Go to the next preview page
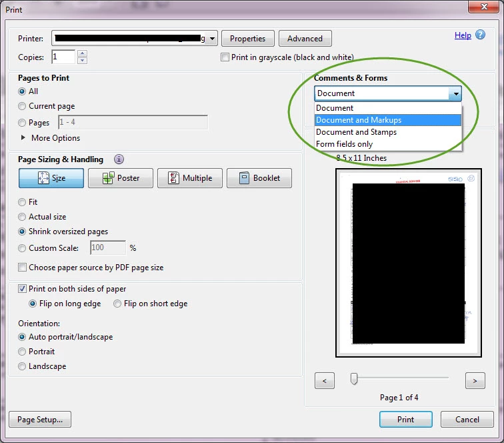The height and width of the screenshot is (443, 504). [x=475, y=381]
